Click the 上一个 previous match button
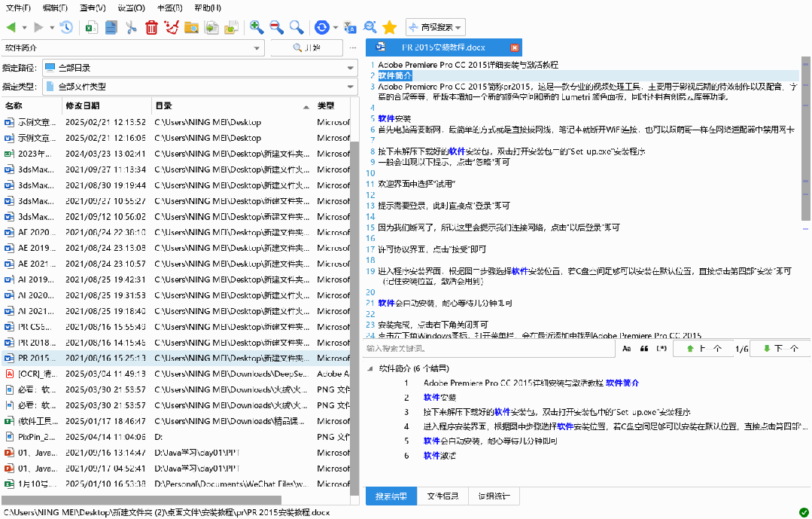812x519 pixels. (x=703, y=349)
